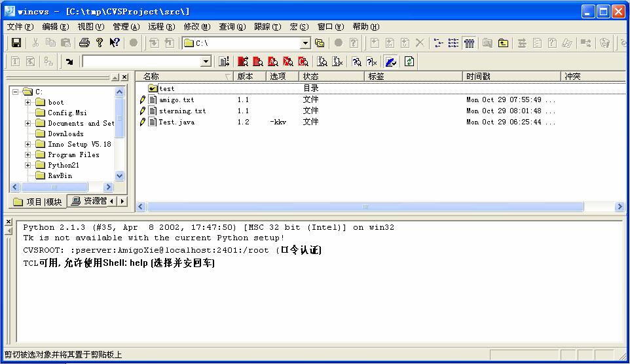The image size is (630, 364).
Task: Expand the Python21 folder node
Action: [x=28, y=165]
